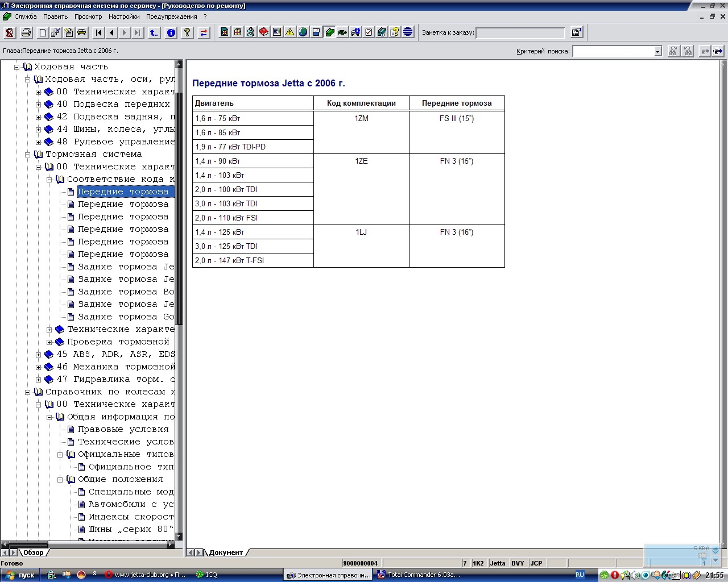
Task: Open the Windows пуск start button
Action: click(x=20, y=575)
